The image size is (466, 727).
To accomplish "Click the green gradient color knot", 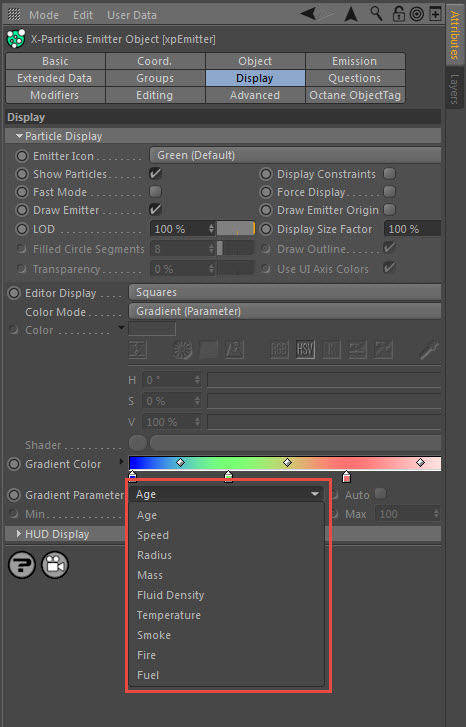I will pyautogui.click(x=228, y=476).
